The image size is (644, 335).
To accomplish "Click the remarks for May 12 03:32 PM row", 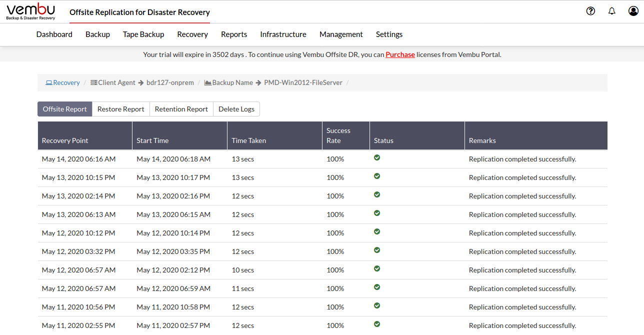I will tap(522, 251).
